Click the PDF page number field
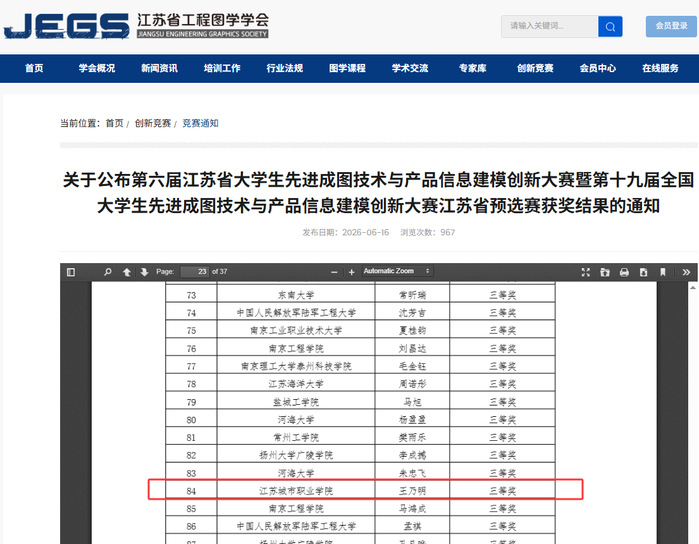699x544 pixels. pyautogui.click(x=194, y=272)
